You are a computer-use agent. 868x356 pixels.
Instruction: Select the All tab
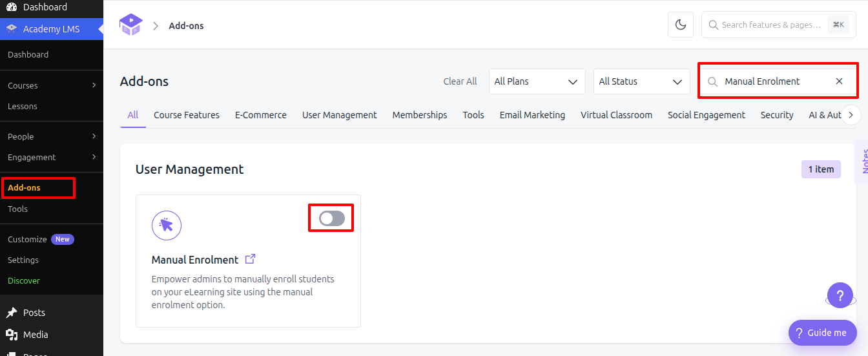point(133,115)
